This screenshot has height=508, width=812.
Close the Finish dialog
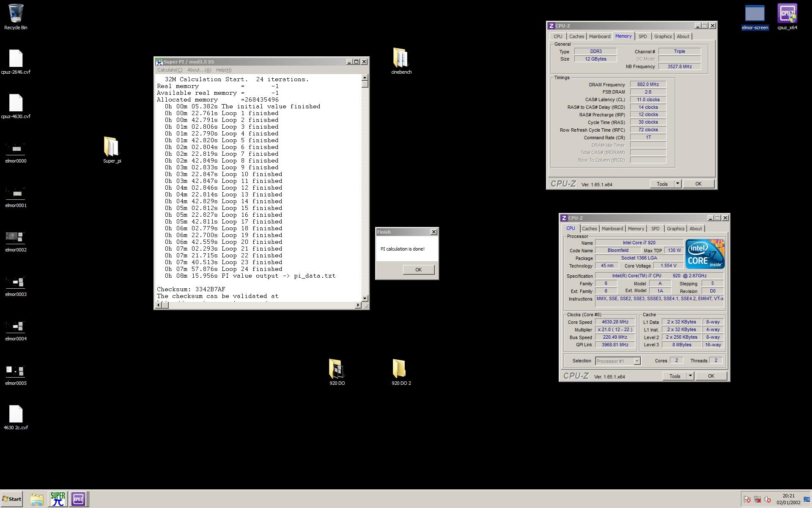[433, 232]
